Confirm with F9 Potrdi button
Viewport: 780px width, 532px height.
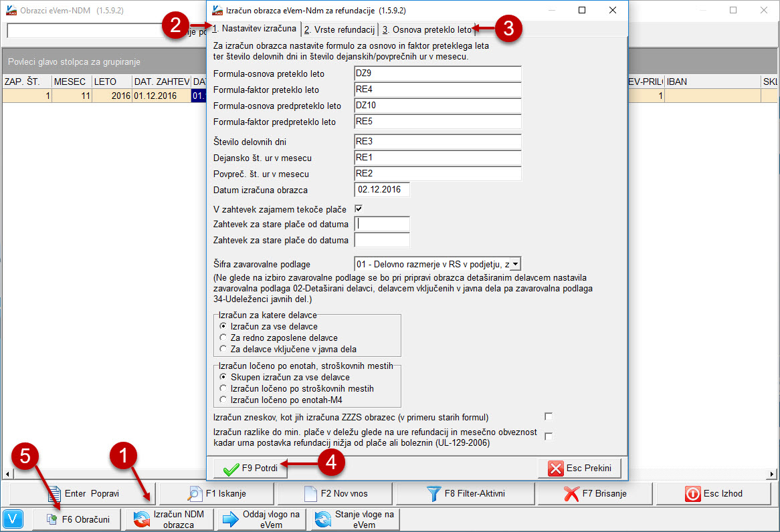click(250, 469)
